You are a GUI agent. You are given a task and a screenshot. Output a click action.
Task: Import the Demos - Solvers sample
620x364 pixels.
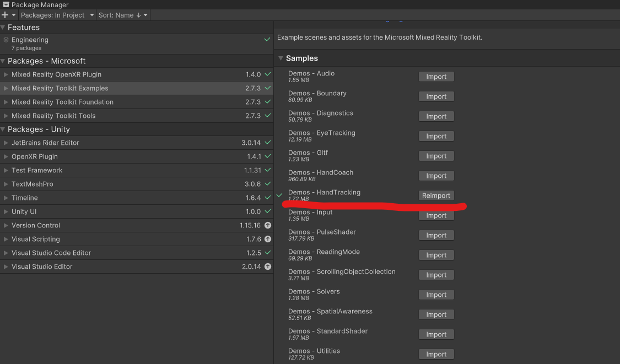pos(436,295)
